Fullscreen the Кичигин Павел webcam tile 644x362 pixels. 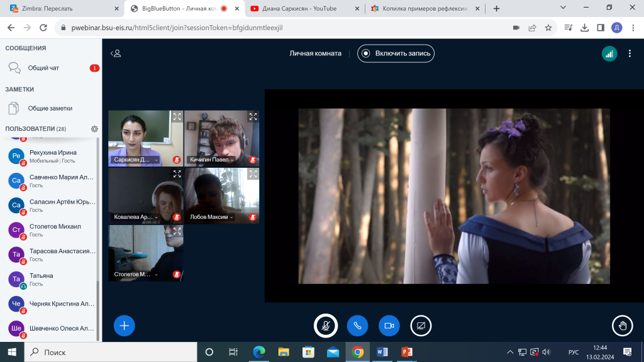[x=253, y=117]
